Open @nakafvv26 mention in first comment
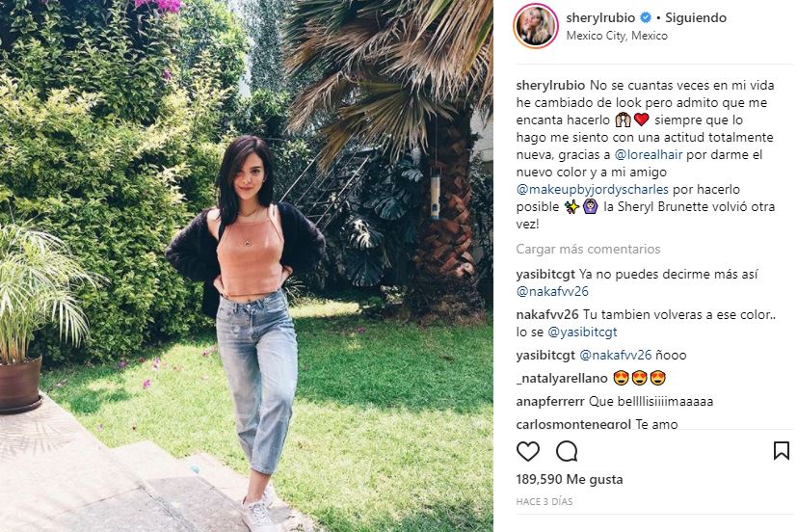The height and width of the screenshot is (532, 797). (x=552, y=292)
